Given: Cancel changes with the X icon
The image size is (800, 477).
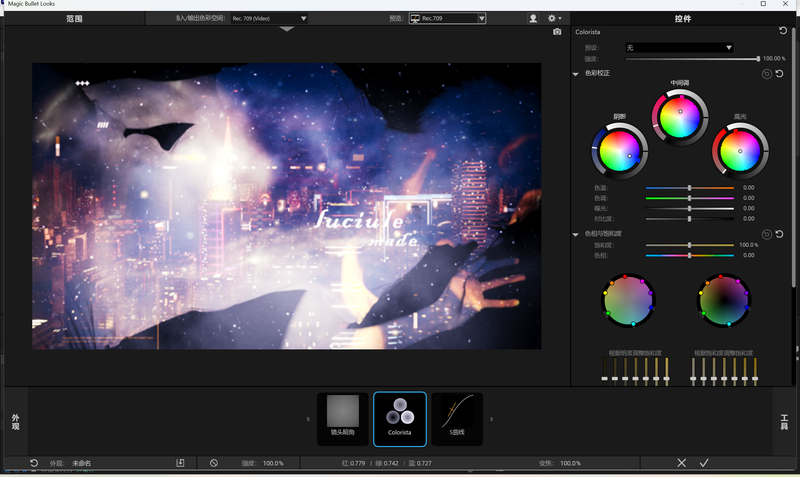Looking at the screenshot, I should 681,463.
